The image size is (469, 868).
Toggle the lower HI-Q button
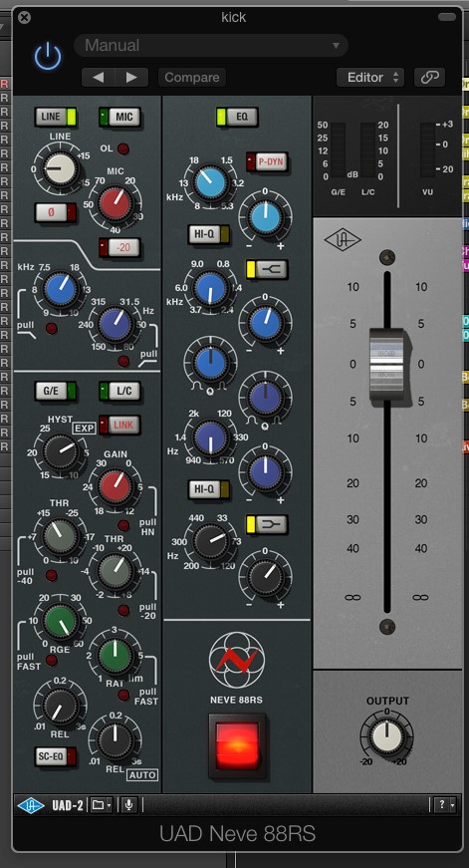209,489
